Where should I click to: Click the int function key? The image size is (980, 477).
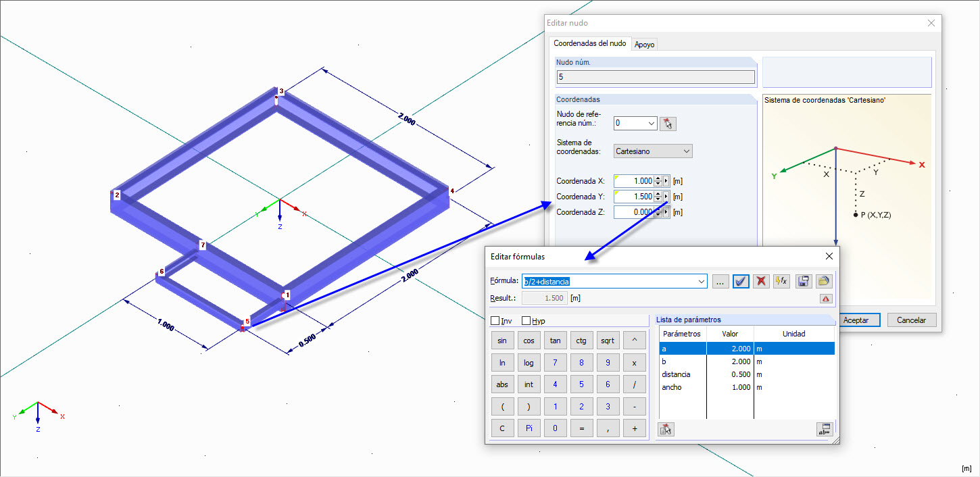point(529,384)
